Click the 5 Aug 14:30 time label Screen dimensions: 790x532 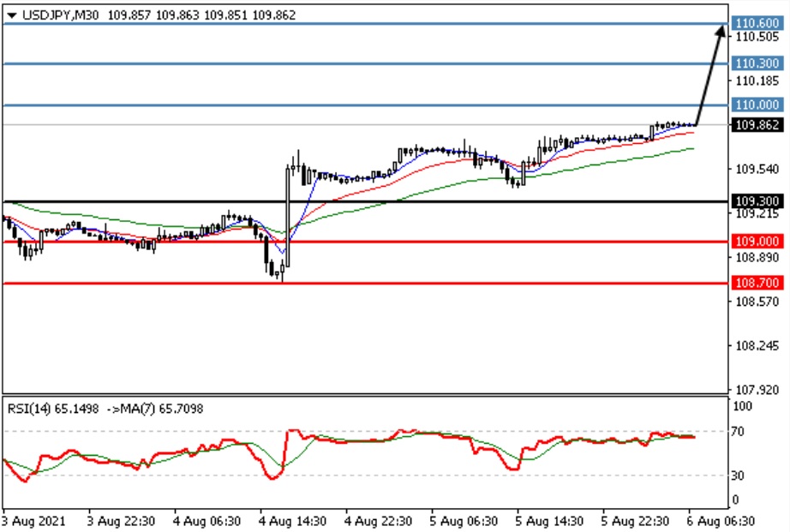click(550, 520)
